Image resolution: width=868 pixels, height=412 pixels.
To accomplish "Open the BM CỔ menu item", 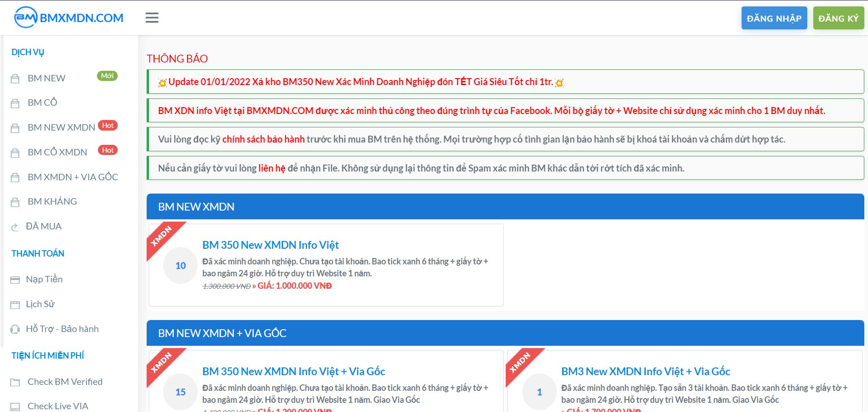I will click(42, 103).
